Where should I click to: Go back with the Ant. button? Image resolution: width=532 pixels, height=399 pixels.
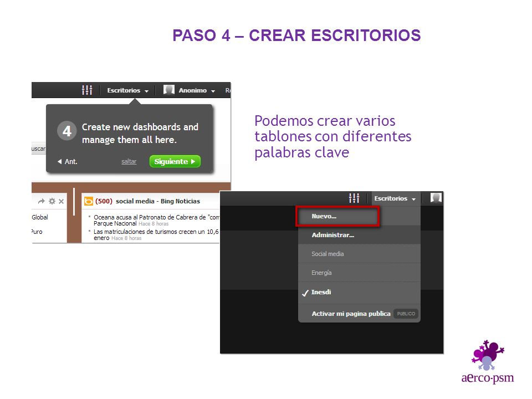click(x=68, y=161)
